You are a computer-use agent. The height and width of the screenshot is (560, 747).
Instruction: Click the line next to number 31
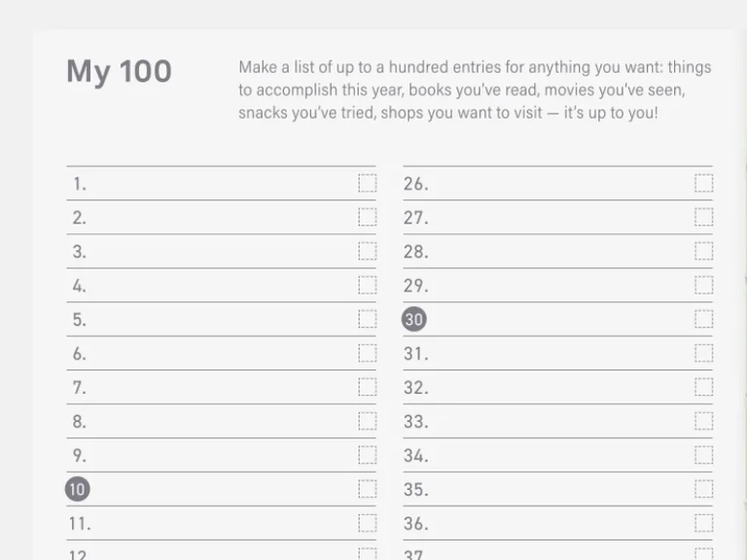click(x=558, y=353)
